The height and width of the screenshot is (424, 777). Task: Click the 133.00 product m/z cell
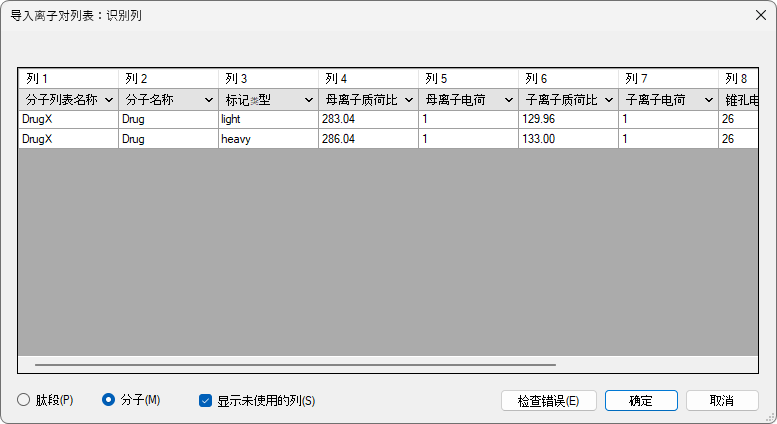click(568, 139)
